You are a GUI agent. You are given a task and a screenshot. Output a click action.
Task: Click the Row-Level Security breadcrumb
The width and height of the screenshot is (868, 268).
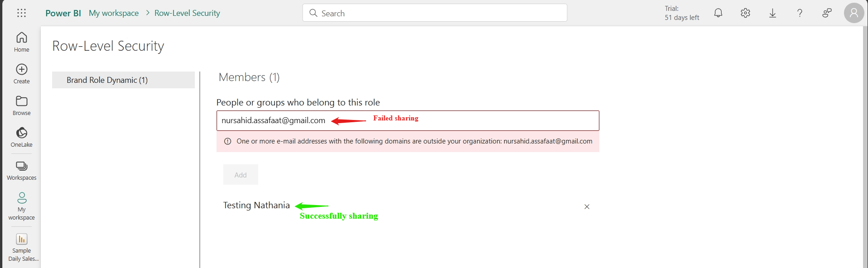[187, 13]
